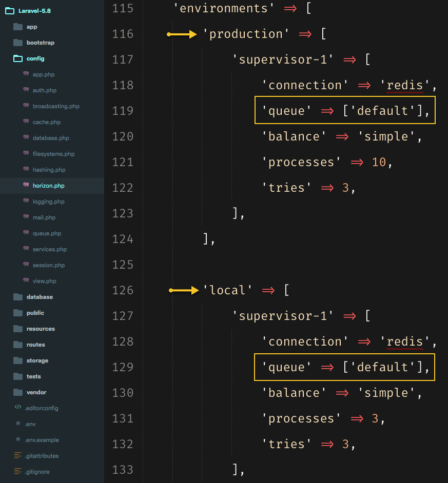
Task: Click the PHP icon beside mail.php
Action: [x=26, y=217]
